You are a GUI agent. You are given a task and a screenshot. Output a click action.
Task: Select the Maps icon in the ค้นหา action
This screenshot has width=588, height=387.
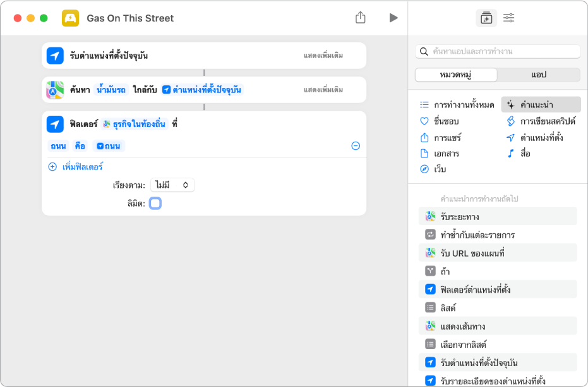click(x=56, y=90)
